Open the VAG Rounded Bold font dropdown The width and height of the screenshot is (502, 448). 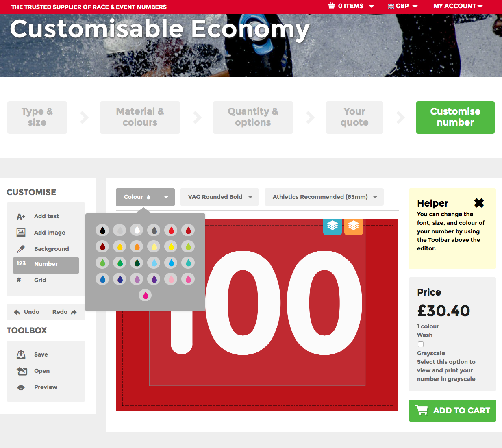pos(219,197)
